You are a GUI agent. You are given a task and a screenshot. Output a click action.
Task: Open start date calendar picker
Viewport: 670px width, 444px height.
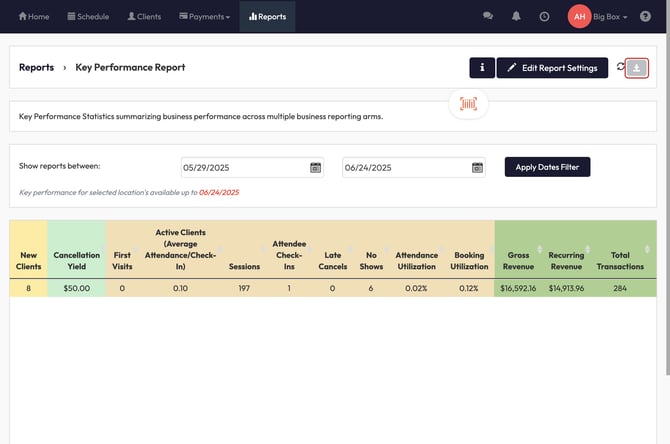click(x=316, y=167)
